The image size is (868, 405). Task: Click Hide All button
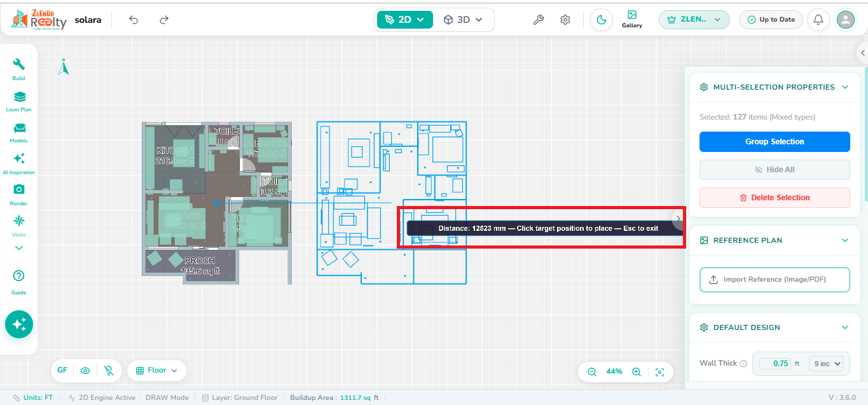[775, 170]
